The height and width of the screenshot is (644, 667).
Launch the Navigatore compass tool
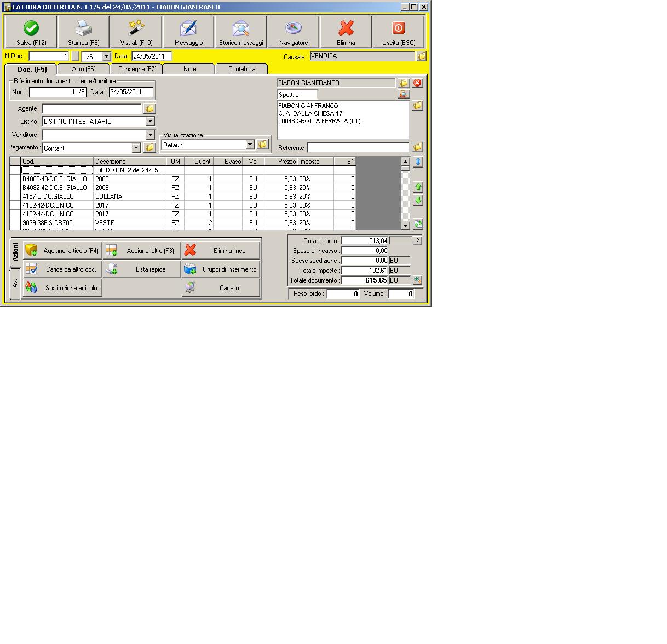pyautogui.click(x=294, y=32)
